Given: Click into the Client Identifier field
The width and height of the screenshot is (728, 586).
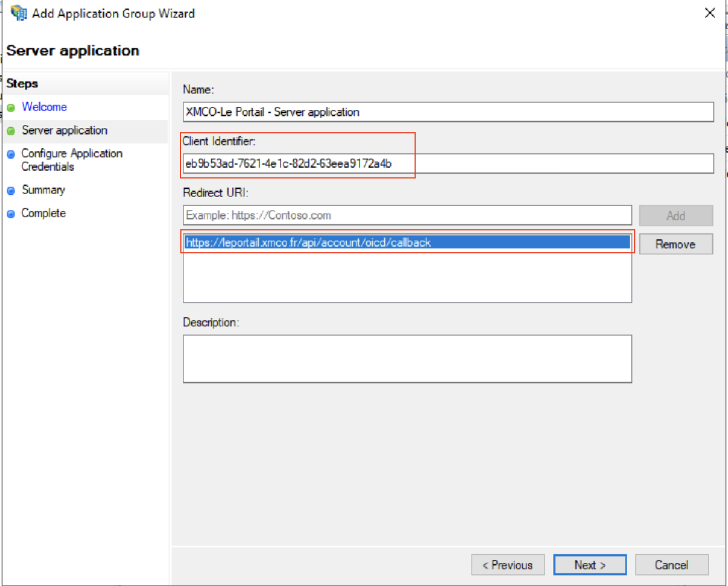Looking at the screenshot, I should [447, 164].
